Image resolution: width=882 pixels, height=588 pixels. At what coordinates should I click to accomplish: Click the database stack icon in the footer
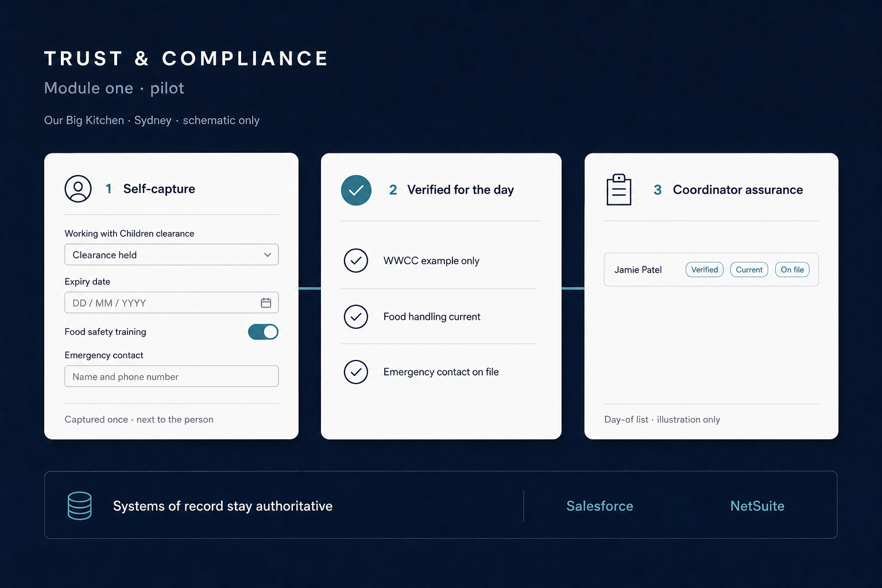tap(79, 506)
